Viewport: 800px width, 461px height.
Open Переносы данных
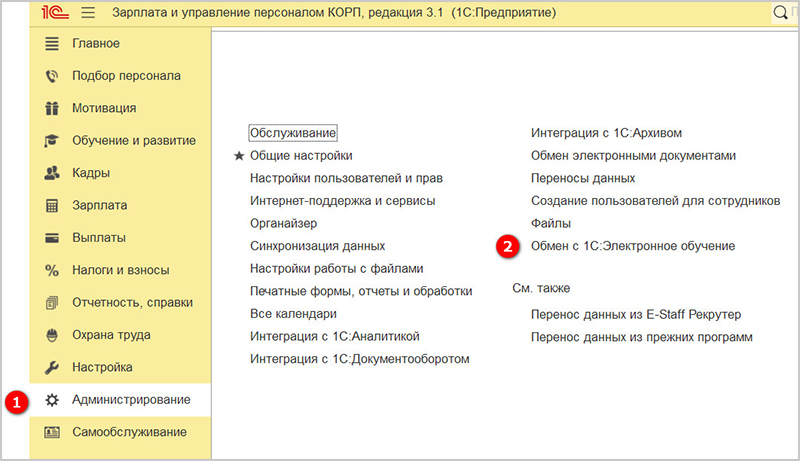click(x=583, y=178)
